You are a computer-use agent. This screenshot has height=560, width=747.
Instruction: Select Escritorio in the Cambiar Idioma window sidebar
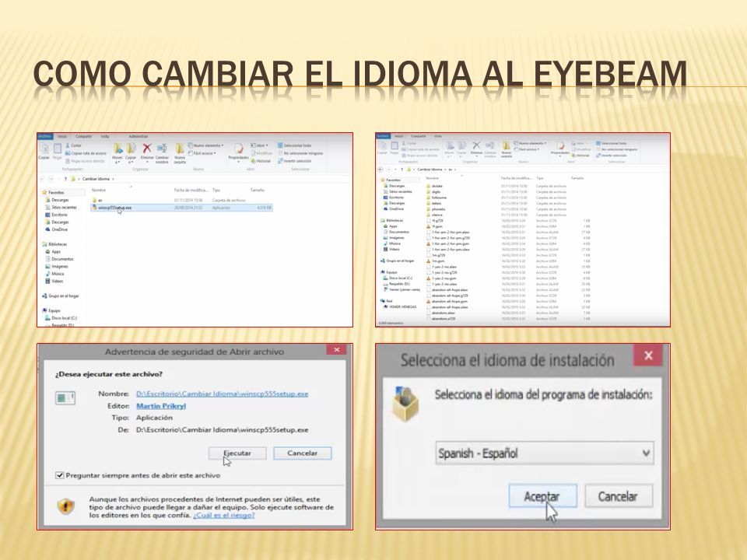(57, 215)
